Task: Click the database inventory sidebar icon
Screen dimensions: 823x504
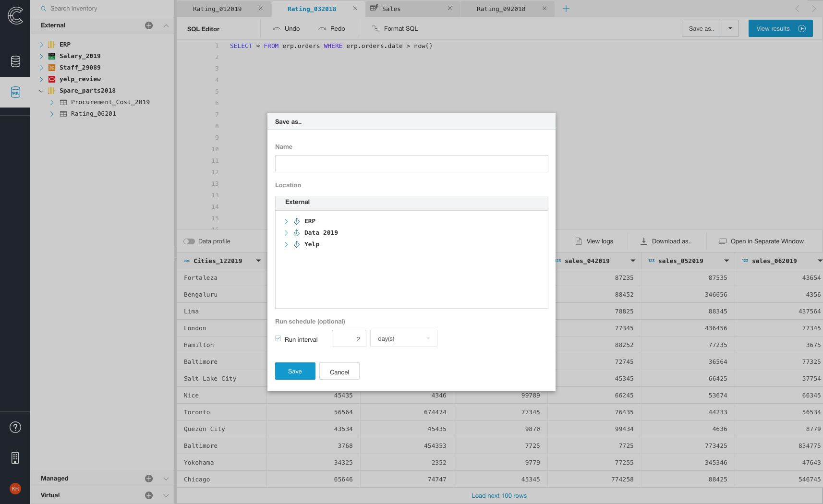Action: [15, 61]
